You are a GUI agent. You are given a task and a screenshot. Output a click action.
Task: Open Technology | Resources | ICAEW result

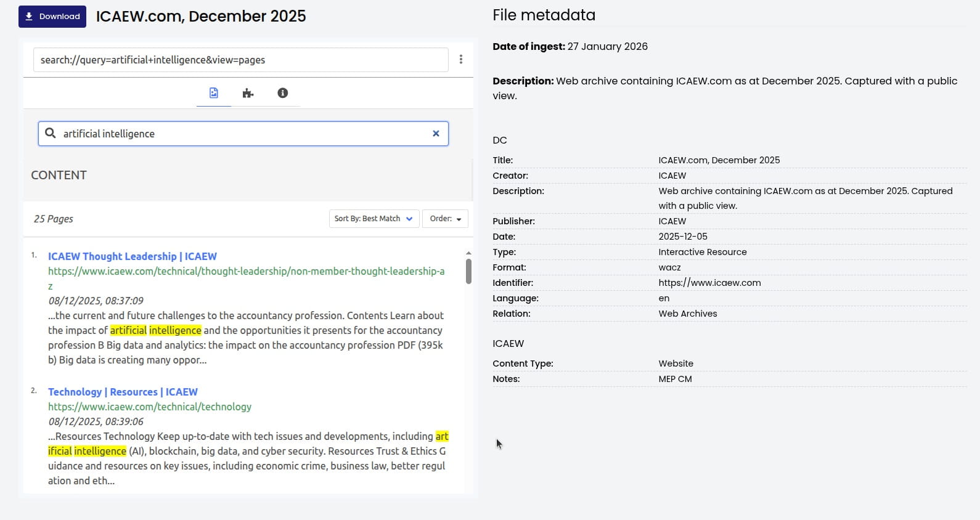[x=123, y=392]
